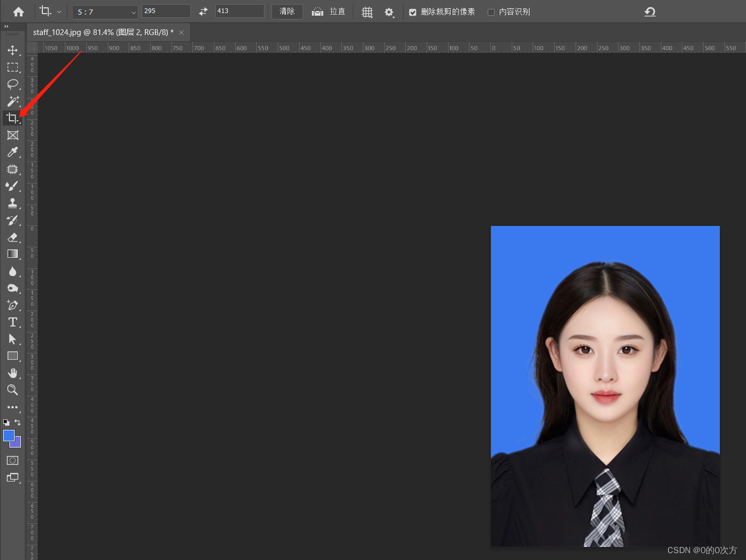Select the Move tool
This screenshot has width=746, height=560.
(x=13, y=50)
